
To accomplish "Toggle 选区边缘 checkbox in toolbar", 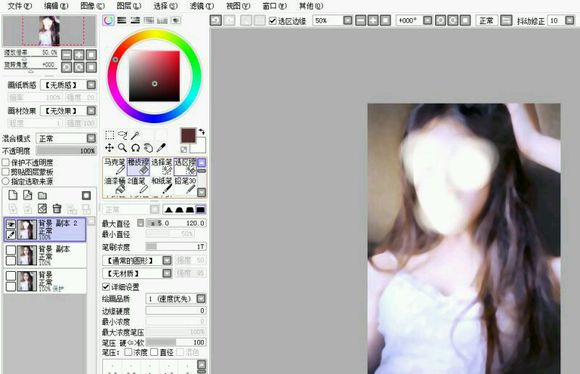I will 273,21.
